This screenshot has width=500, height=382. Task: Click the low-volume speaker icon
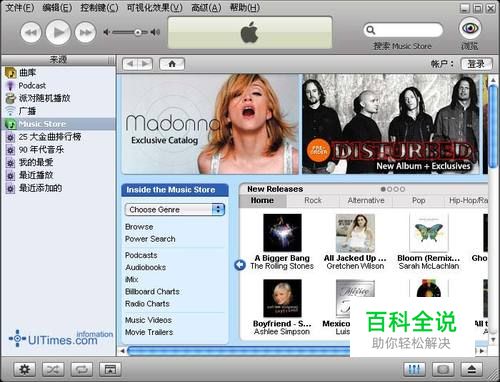[x=106, y=32]
